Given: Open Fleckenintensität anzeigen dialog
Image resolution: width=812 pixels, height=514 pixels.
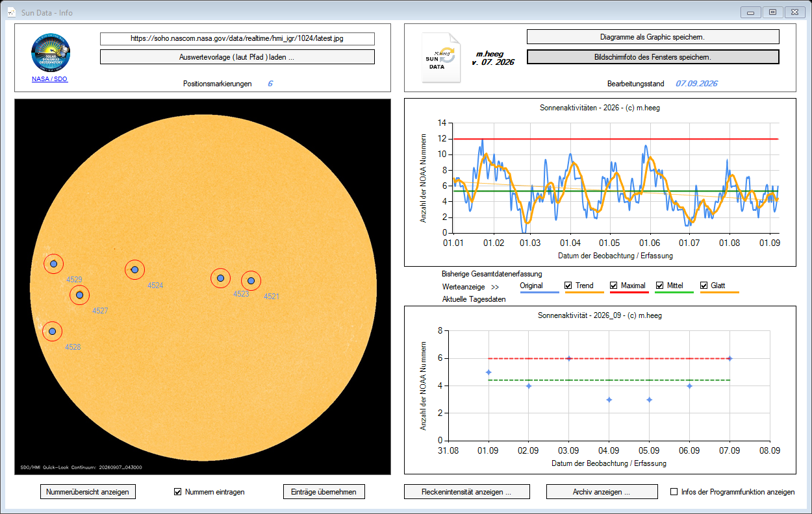Looking at the screenshot, I should click(467, 492).
